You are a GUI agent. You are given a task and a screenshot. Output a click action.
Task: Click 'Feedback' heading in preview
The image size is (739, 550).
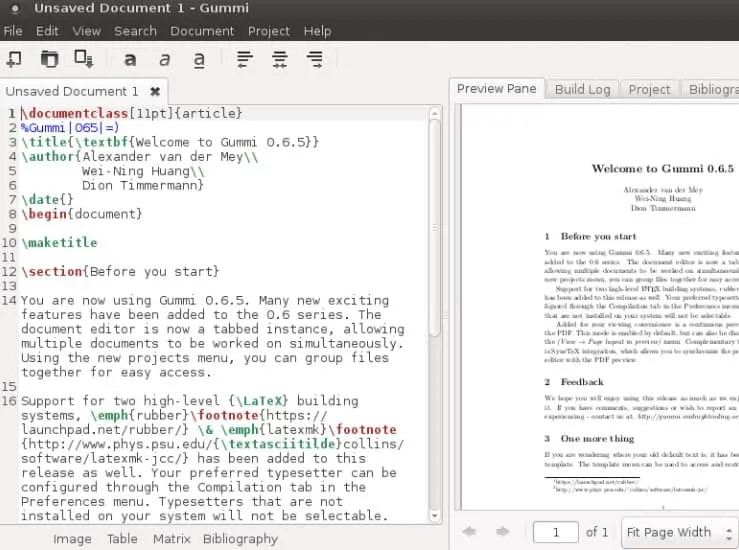(x=582, y=382)
